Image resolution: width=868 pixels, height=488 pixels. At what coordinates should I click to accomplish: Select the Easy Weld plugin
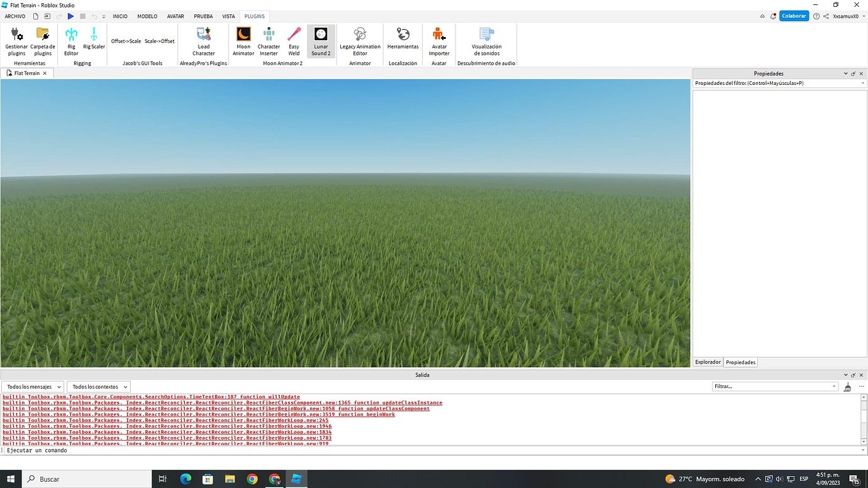pyautogui.click(x=294, y=42)
